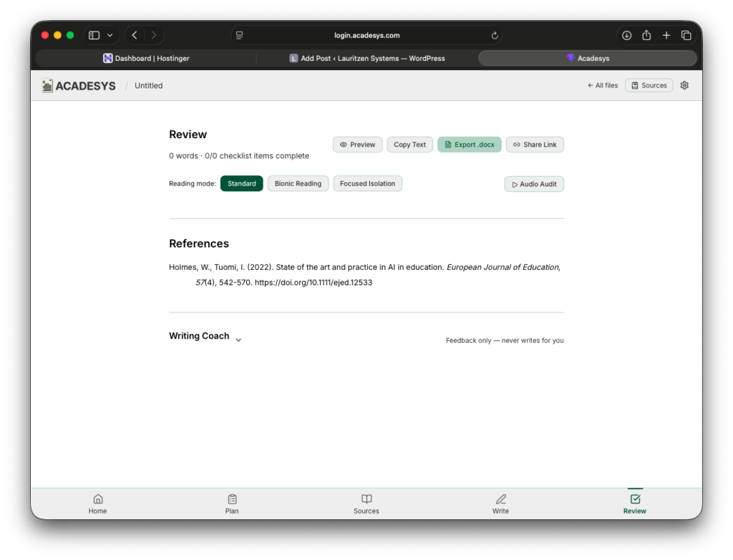The width and height of the screenshot is (733, 560).
Task: Select the Acadesys browser tab
Action: tap(588, 59)
